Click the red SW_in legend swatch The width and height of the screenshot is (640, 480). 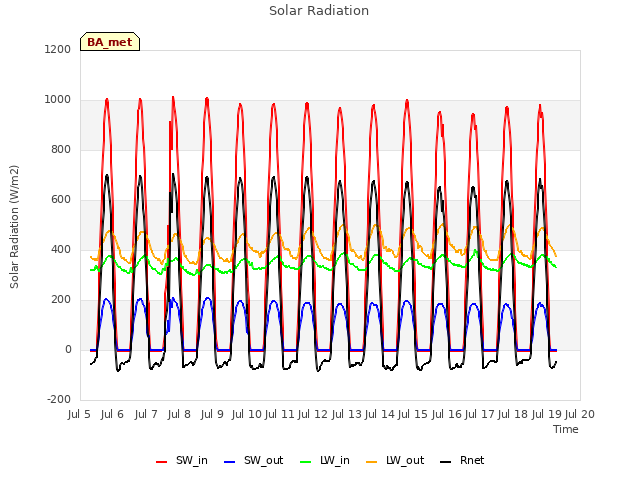coord(162,462)
